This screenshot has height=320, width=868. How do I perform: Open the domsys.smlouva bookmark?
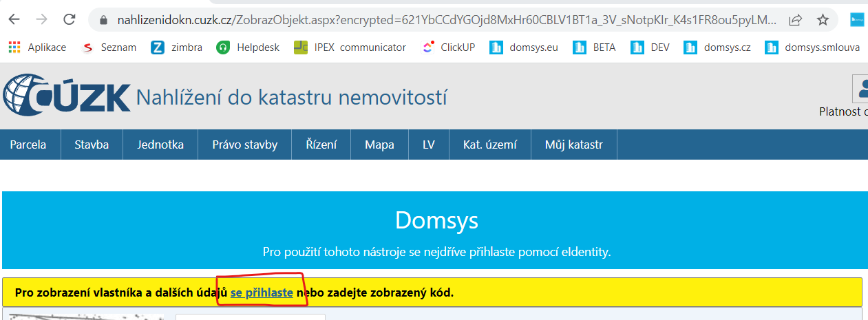[812, 47]
